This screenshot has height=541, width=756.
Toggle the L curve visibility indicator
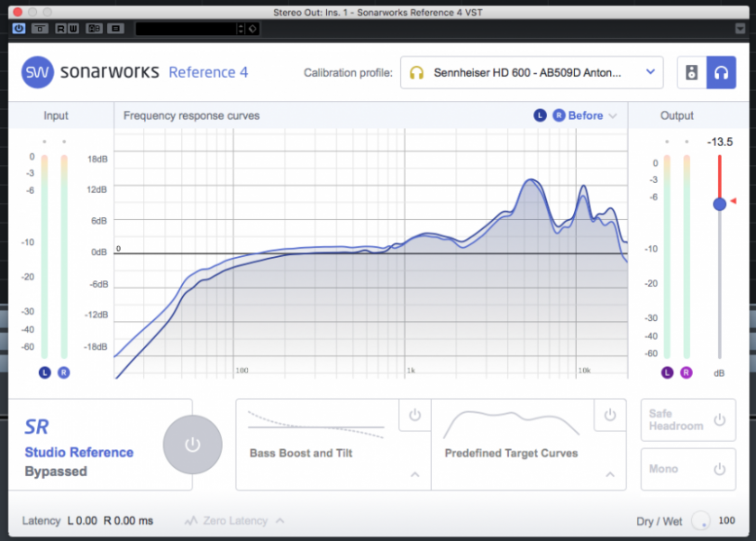tap(540, 115)
